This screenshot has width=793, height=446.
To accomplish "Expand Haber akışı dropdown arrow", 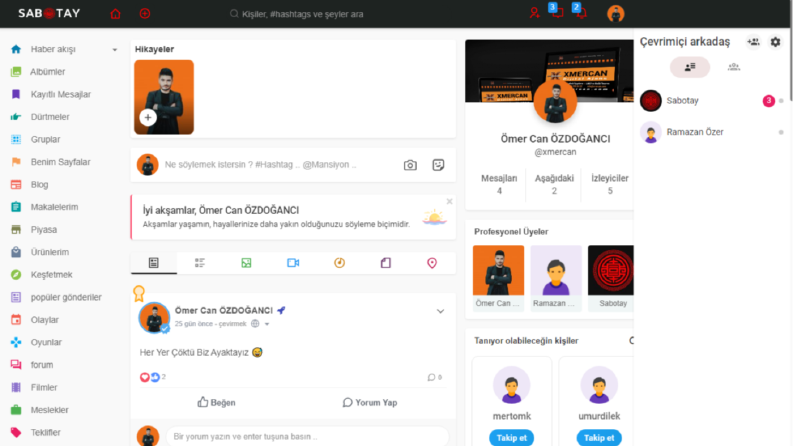I will coord(115,50).
